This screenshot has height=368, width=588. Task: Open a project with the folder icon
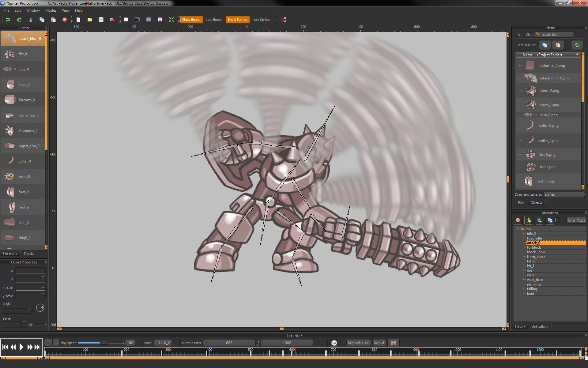point(89,19)
